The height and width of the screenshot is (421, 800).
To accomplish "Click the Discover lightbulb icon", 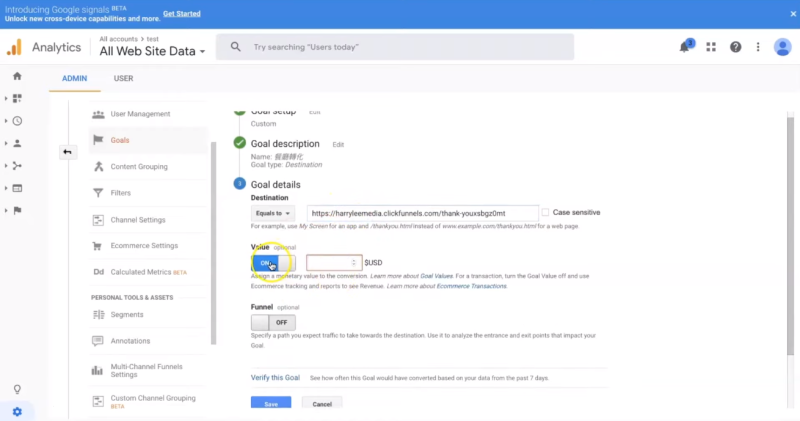I will [17, 390].
